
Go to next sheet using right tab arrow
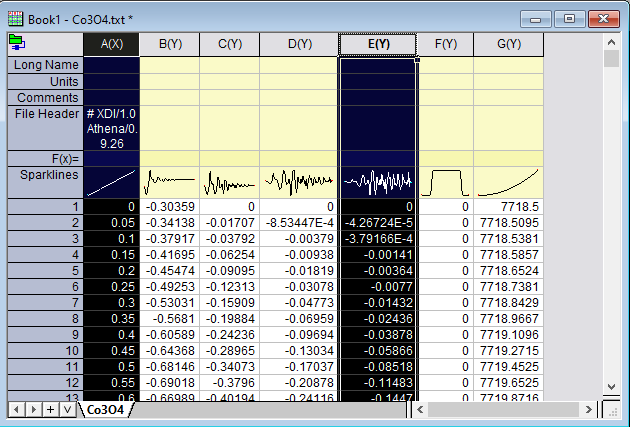pos(33,410)
